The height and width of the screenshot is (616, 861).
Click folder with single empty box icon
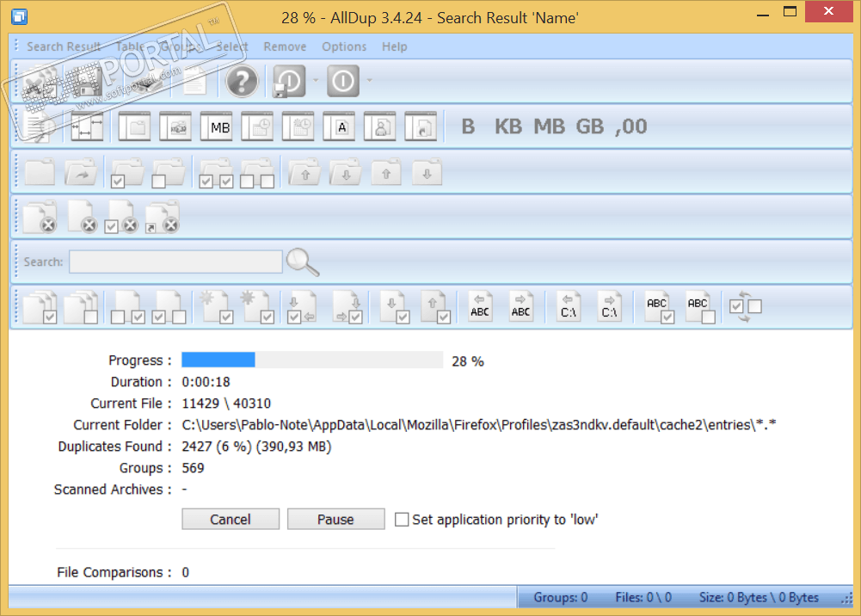(x=169, y=174)
